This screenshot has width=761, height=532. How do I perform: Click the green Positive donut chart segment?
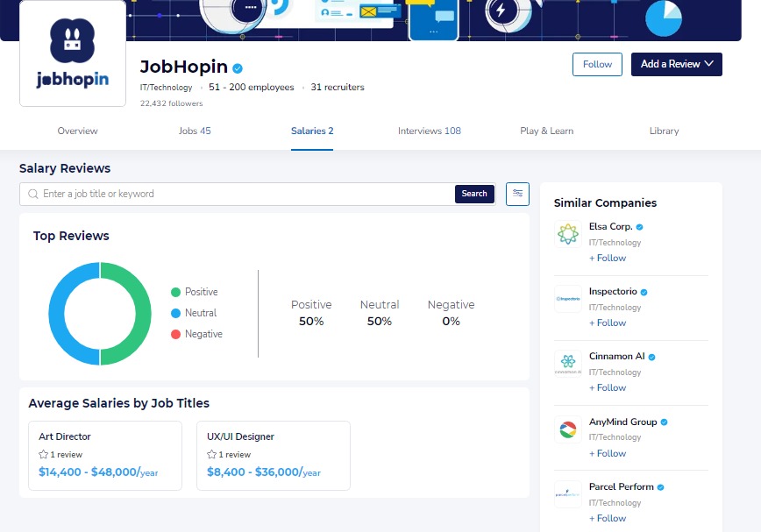pos(143,313)
